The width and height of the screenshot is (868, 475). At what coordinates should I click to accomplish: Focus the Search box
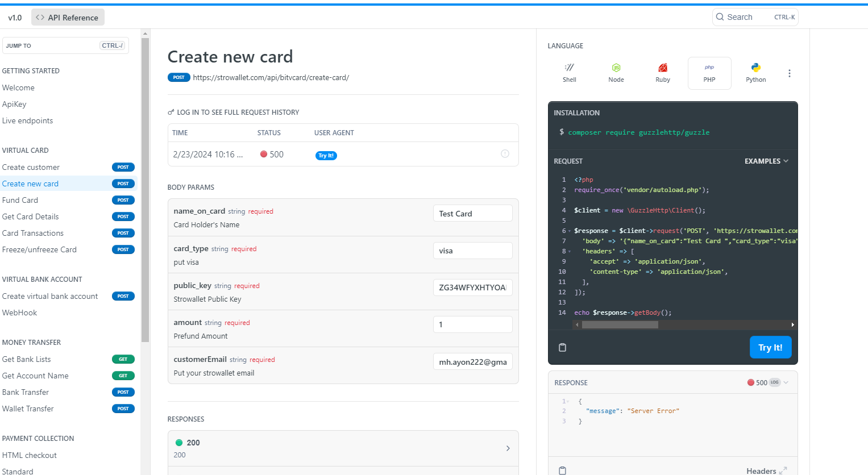coord(754,17)
